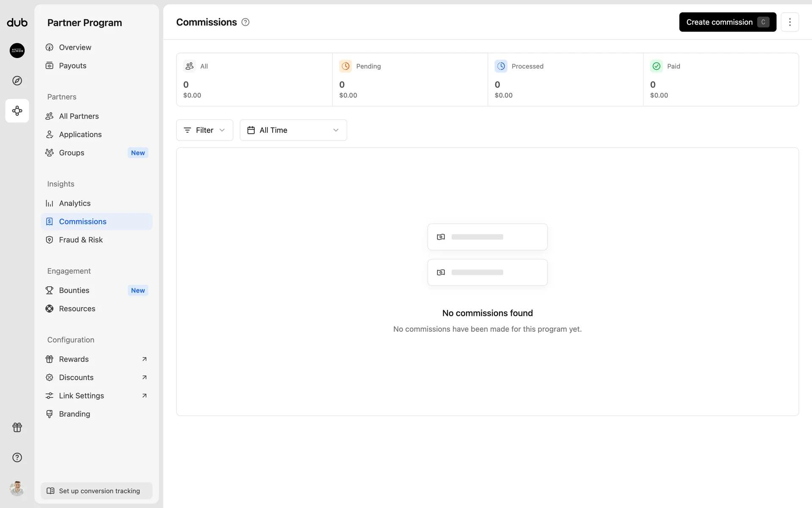Select the partner program network icon
This screenshot has width=812, height=508.
click(x=17, y=111)
